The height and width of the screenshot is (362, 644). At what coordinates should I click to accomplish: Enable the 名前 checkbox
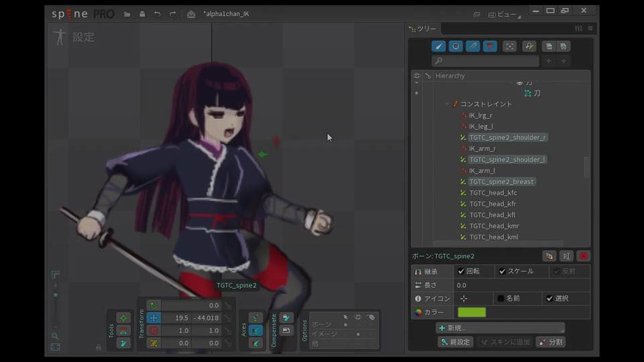tap(500, 298)
